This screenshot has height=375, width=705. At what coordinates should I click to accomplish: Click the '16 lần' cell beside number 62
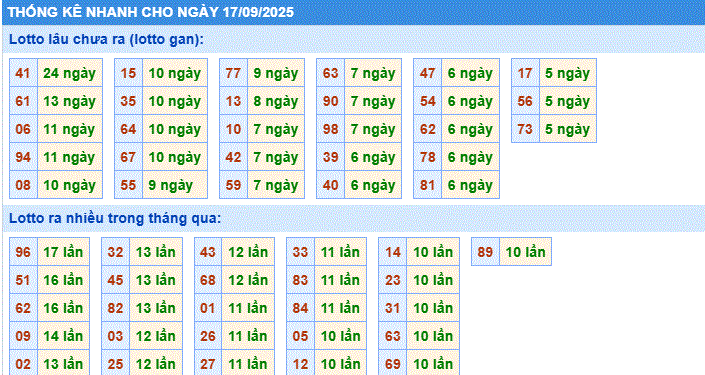click(63, 308)
